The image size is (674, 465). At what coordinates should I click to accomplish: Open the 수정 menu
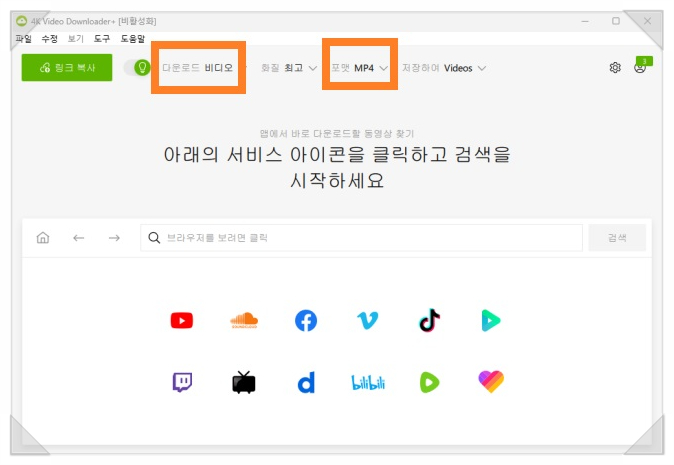pos(49,39)
